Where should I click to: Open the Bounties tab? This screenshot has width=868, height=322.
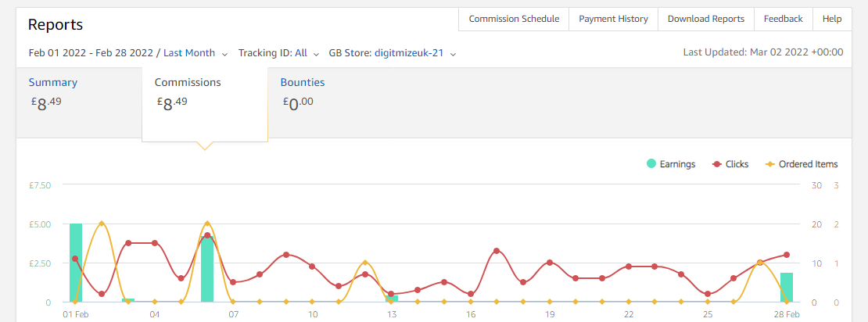pyautogui.click(x=303, y=82)
